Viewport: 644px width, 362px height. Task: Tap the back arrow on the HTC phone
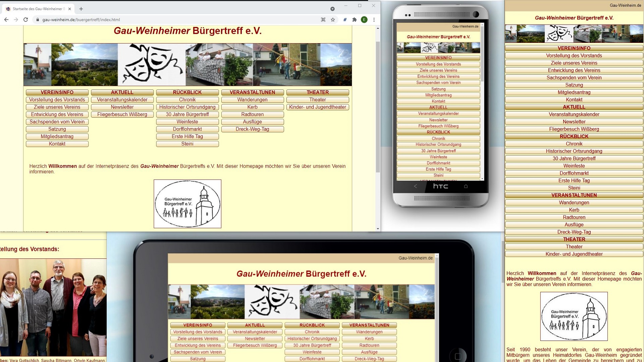(x=415, y=186)
